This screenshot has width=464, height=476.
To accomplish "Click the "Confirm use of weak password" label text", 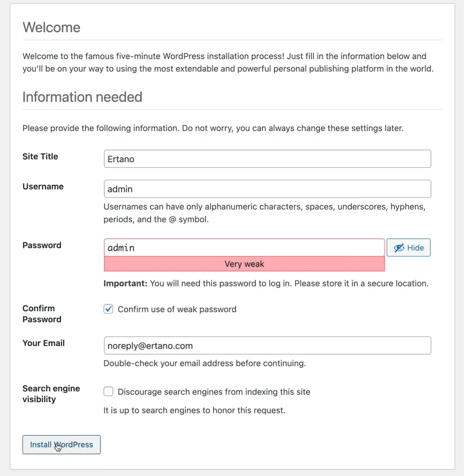I will tap(177, 309).
